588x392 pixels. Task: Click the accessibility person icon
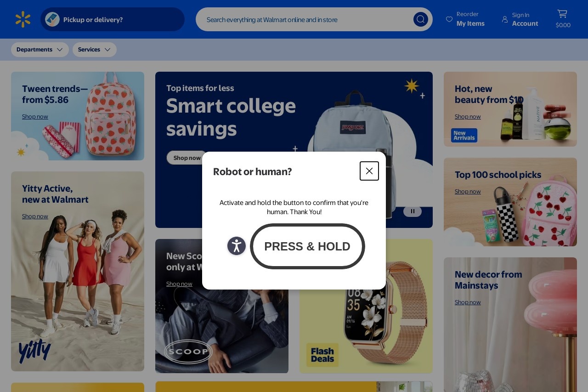click(237, 246)
